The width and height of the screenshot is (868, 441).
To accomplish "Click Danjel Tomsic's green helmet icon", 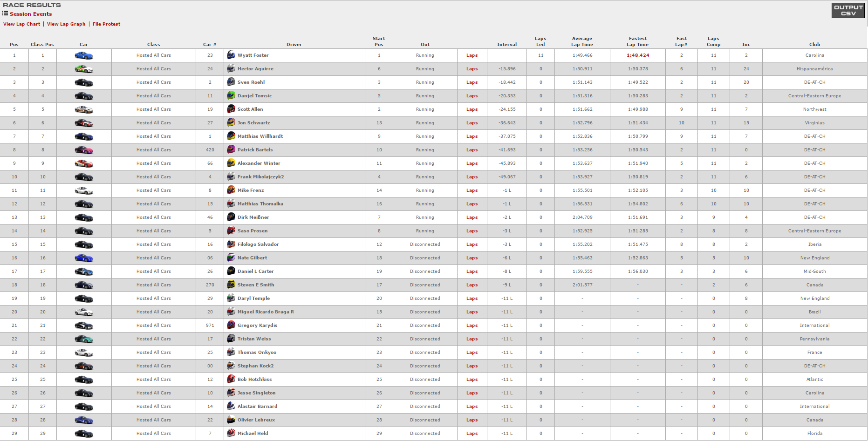I will click(x=231, y=96).
